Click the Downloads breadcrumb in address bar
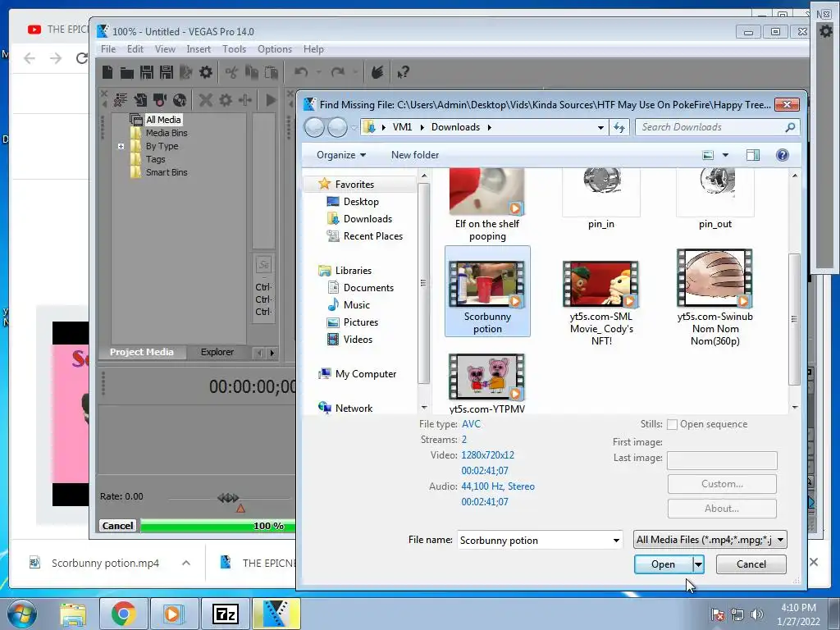840x630 pixels. point(455,127)
